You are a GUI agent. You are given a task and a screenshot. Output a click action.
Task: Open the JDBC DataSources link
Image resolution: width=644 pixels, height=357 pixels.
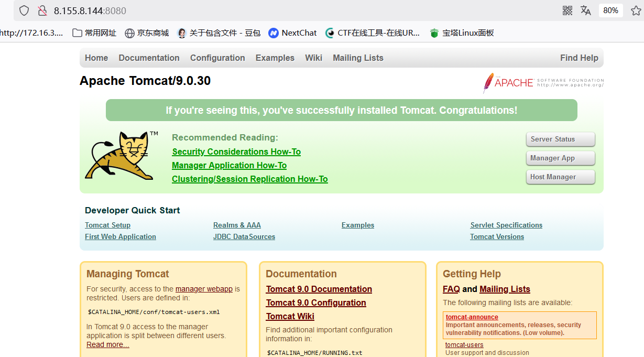(x=244, y=237)
